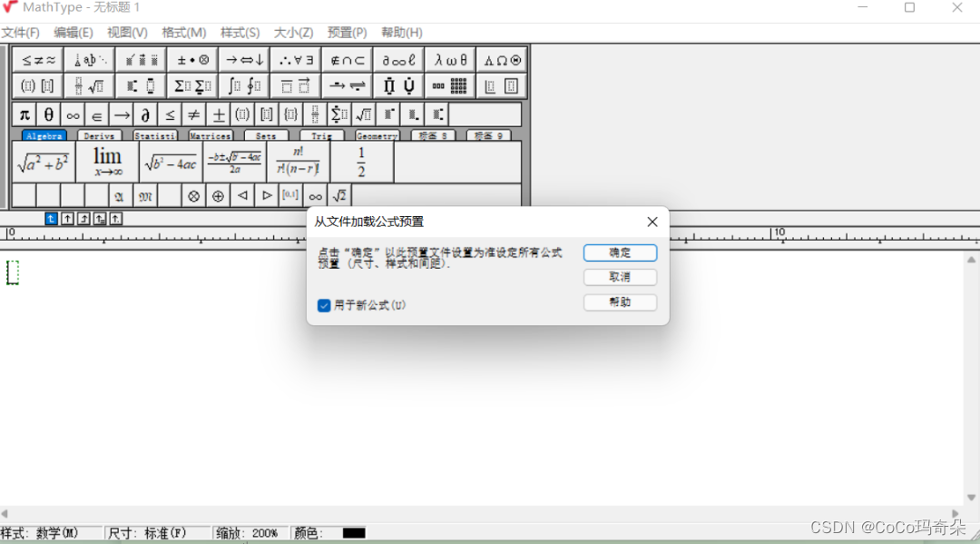This screenshot has height=544, width=980.
Task: Open the 格式(M) menu
Action: coord(183,33)
